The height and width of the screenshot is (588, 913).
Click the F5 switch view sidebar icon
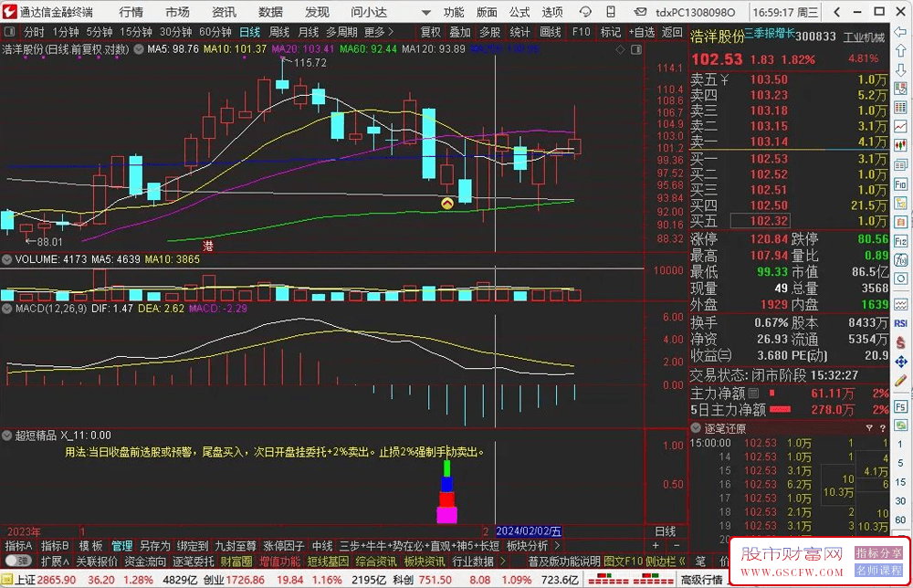[x=901, y=407]
